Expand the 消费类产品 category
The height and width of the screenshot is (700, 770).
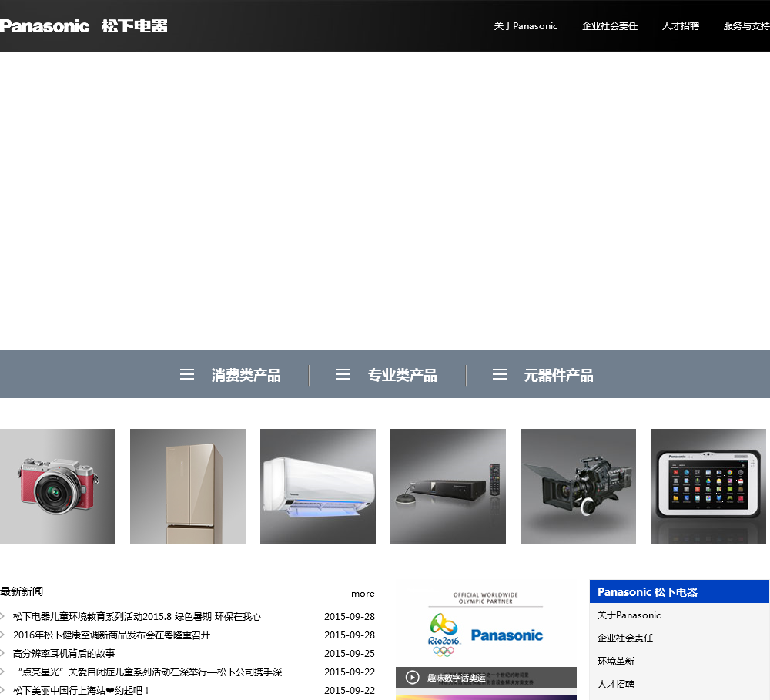(x=246, y=375)
